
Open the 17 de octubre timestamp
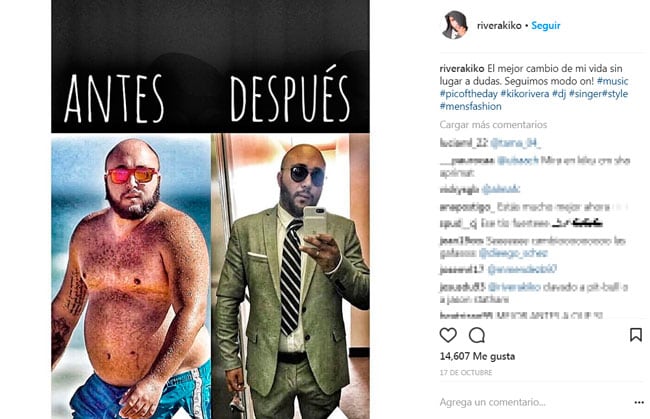[466, 373]
